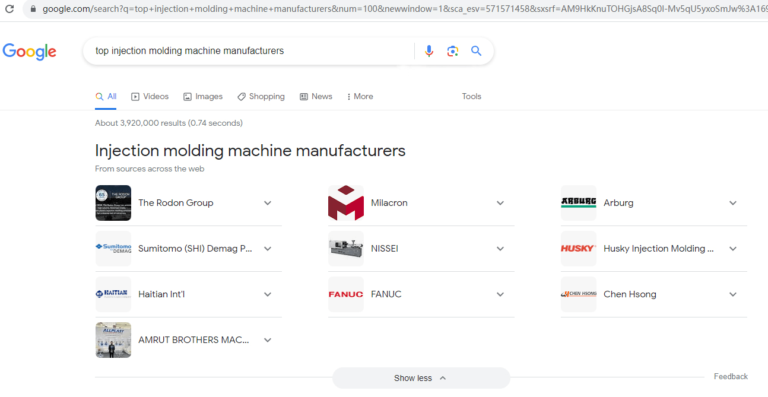Click the Feedback link
The height and width of the screenshot is (397, 768).
[x=730, y=376]
